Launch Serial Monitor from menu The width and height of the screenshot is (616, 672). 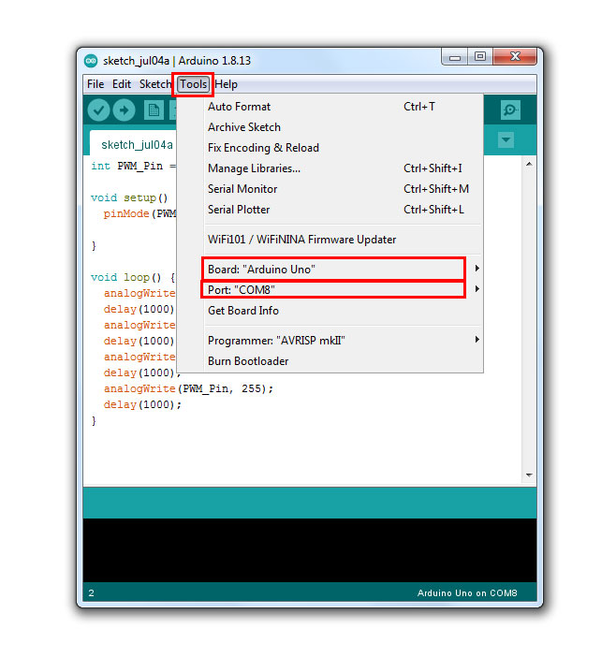(x=330, y=188)
